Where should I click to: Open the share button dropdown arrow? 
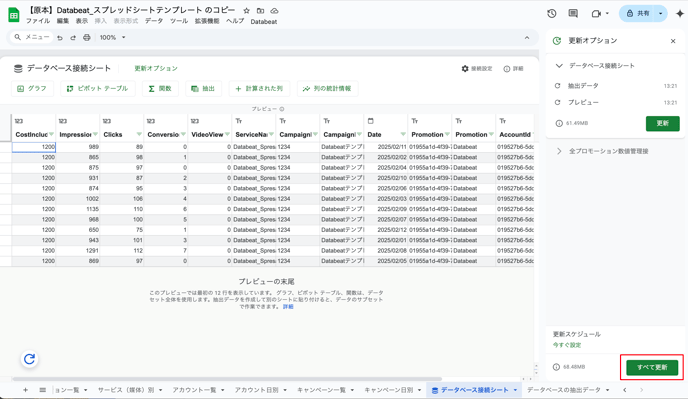[661, 14]
